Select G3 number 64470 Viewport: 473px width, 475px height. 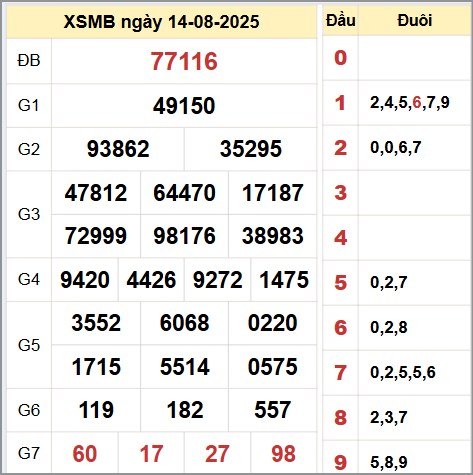click(184, 193)
